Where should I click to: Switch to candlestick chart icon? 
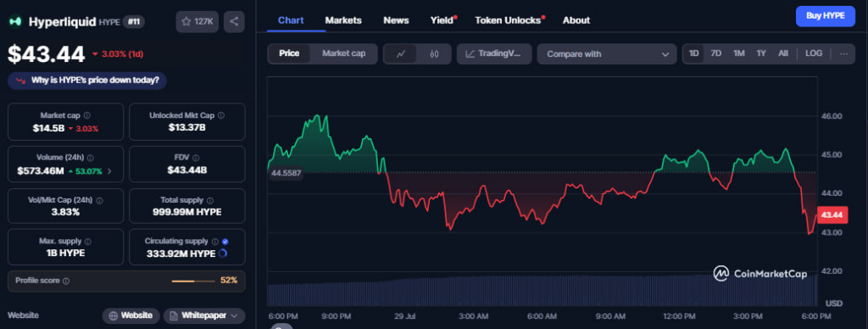[x=434, y=53]
